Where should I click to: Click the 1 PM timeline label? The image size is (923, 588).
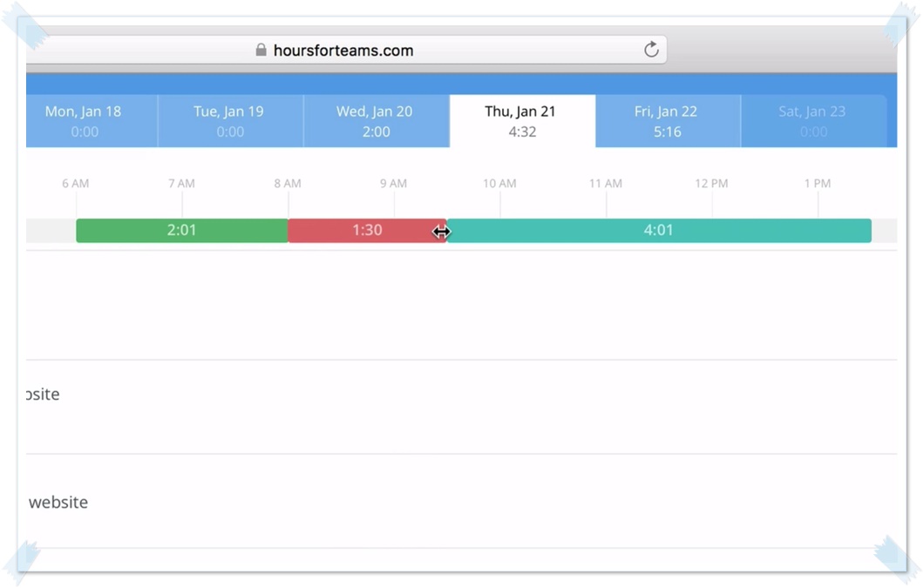(818, 184)
